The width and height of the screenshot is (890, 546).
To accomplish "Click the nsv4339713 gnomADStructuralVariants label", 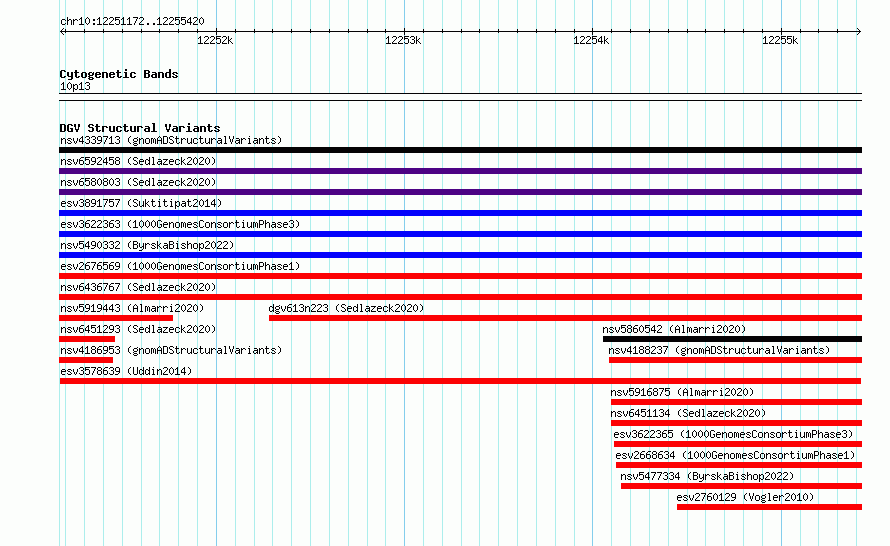I will (x=171, y=140).
